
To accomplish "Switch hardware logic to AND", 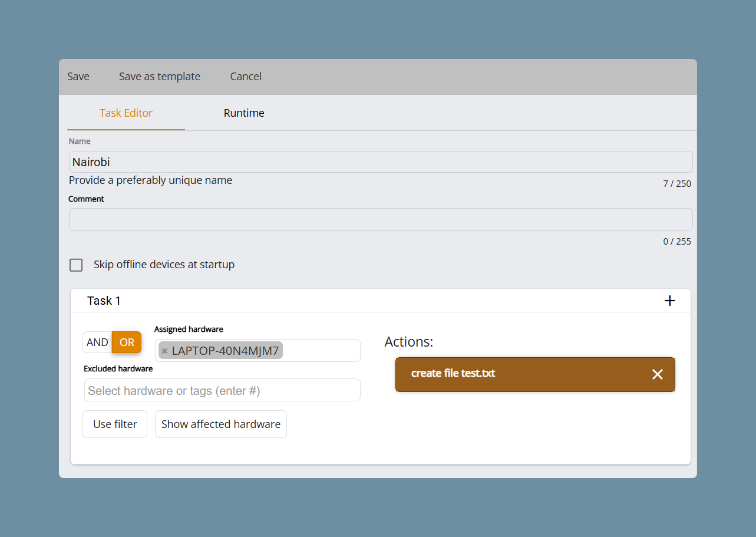I will click(x=97, y=342).
